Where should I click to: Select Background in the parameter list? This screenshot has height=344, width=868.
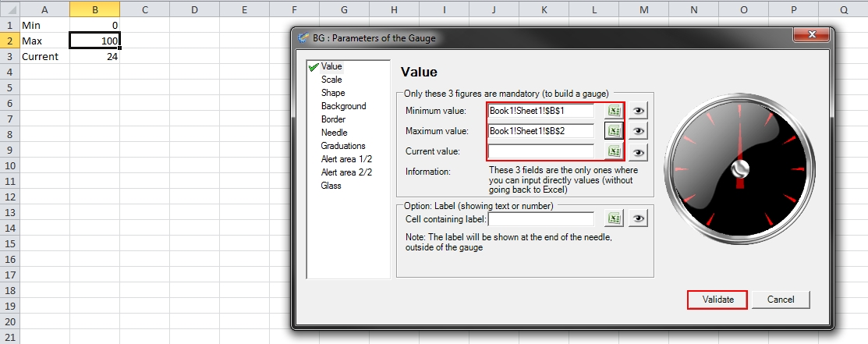(343, 106)
